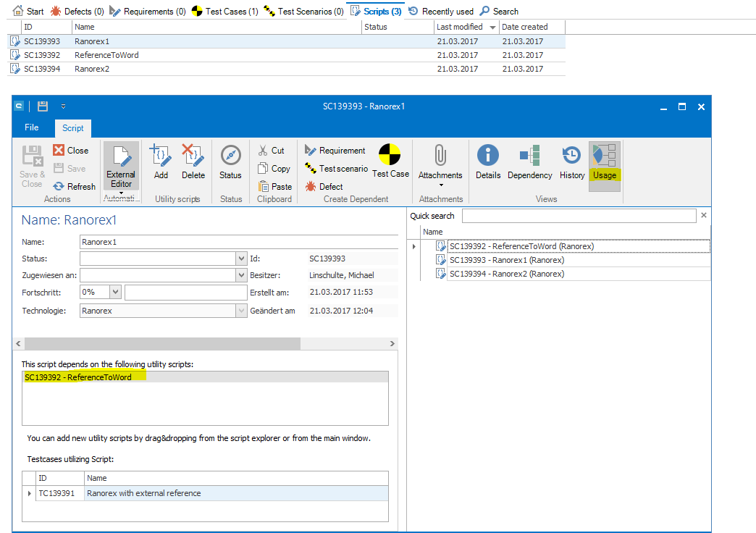Viewport: 756px width, 533px height.
Task: Click the Delete utility script icon
Action: coord(193,161)
